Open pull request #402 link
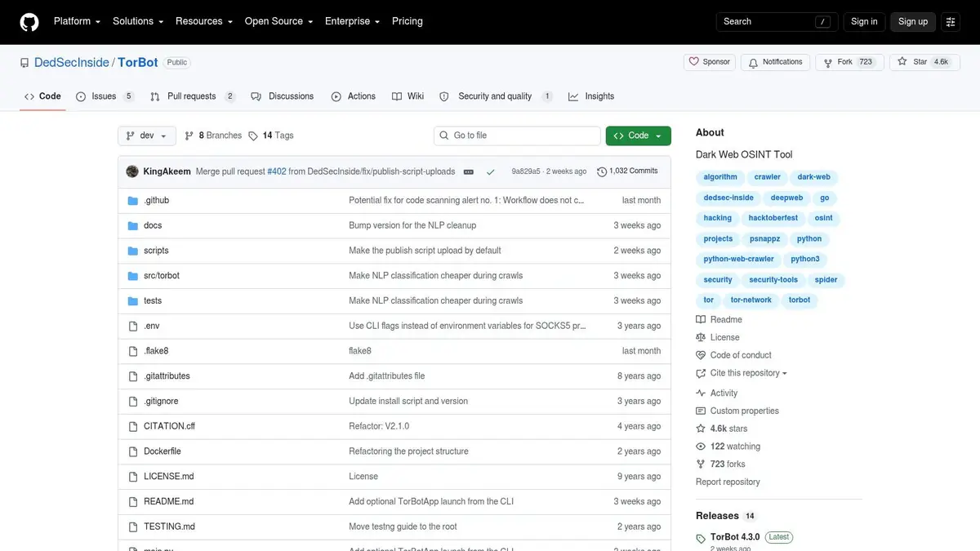The height and width of the screenshot is (551, 980). pos(277,171)
